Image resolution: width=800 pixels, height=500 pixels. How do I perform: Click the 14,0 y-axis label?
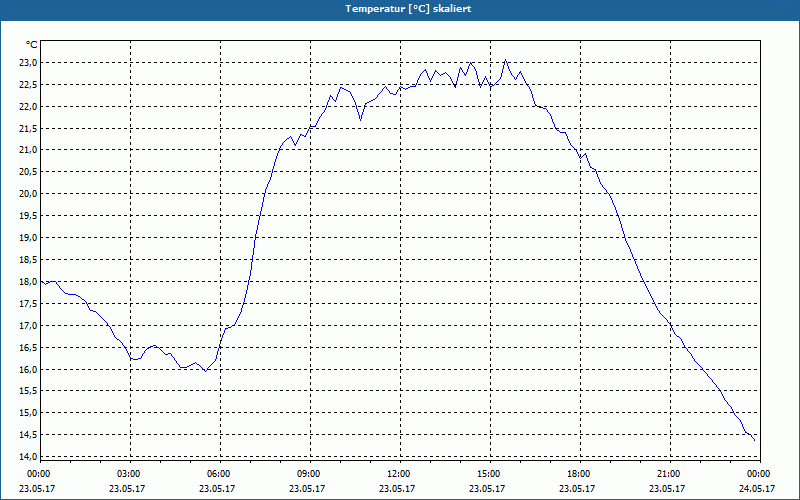(29, 457)
